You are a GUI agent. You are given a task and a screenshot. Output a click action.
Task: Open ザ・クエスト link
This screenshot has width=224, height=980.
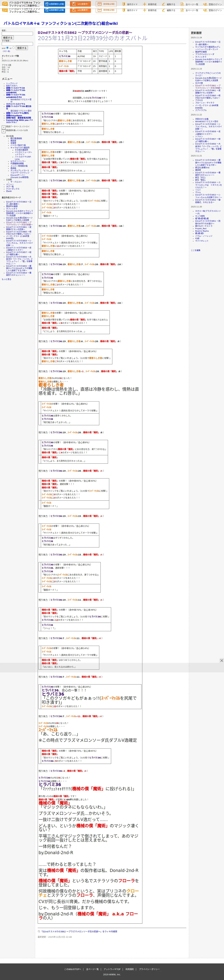click(x=16, y=182)
